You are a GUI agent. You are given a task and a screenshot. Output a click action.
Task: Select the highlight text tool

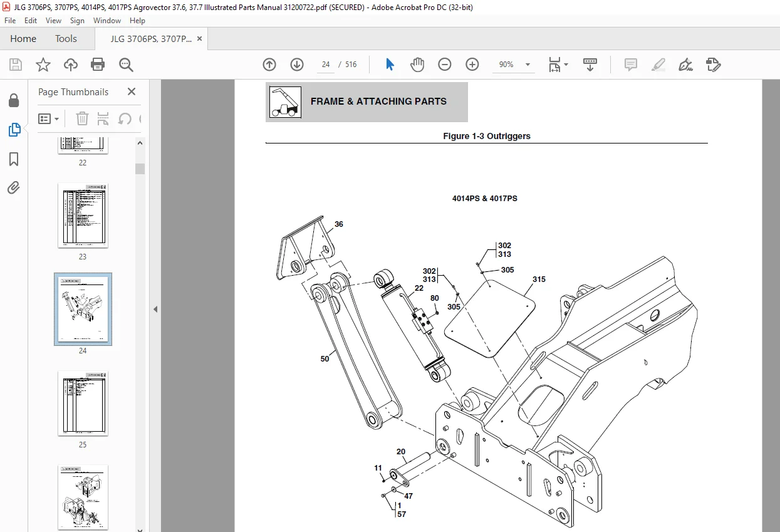coord(658,65)
